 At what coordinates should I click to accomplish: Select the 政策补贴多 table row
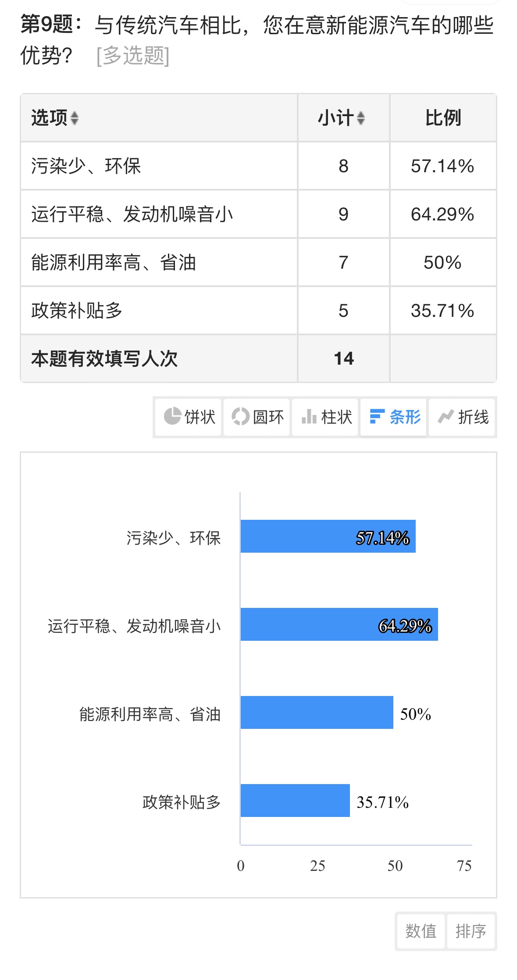point(258,311)
